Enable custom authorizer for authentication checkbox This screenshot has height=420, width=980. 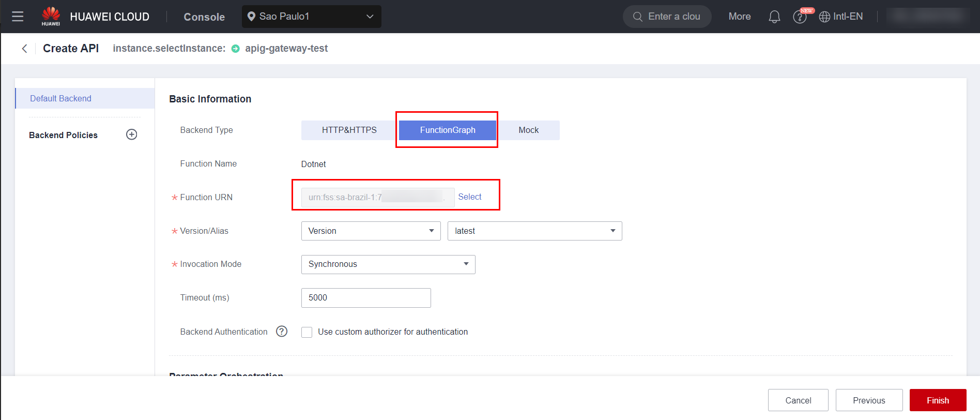point(307,332)
